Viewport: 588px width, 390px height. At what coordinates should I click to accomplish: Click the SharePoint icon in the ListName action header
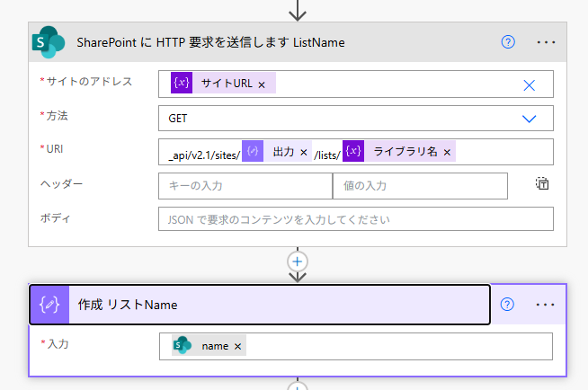(48, 42)
